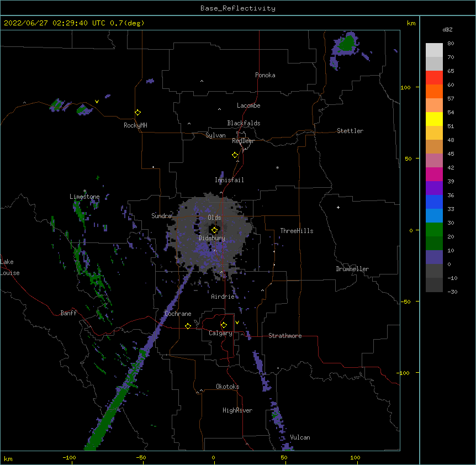The image size is (476, 465).
Task: Pick the yellow 51-54 dBZ legend swatch
Action: point(434,119)
